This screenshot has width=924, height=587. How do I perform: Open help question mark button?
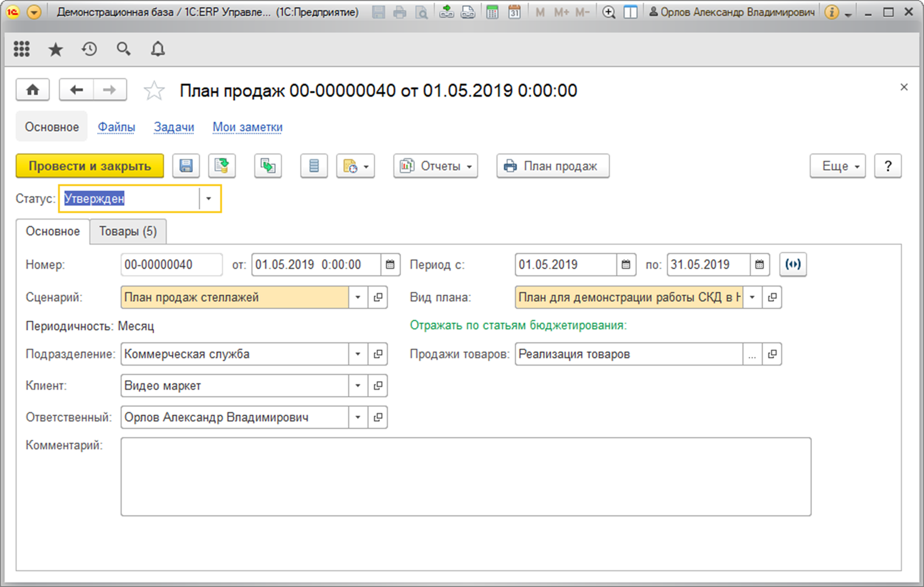coord(888,166)
